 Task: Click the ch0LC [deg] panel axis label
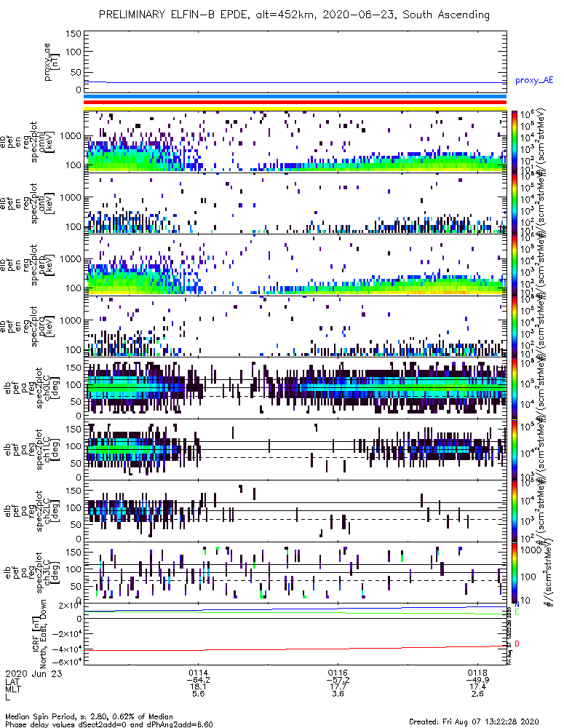[x=52, y=388]
